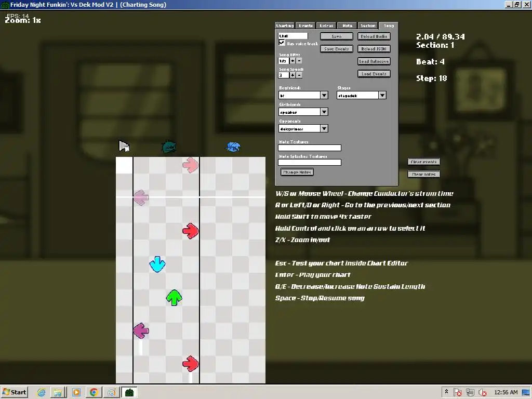Screen dimensions: 532x399
Task: Switch to the Note tab
Action: tap(347, 25)
